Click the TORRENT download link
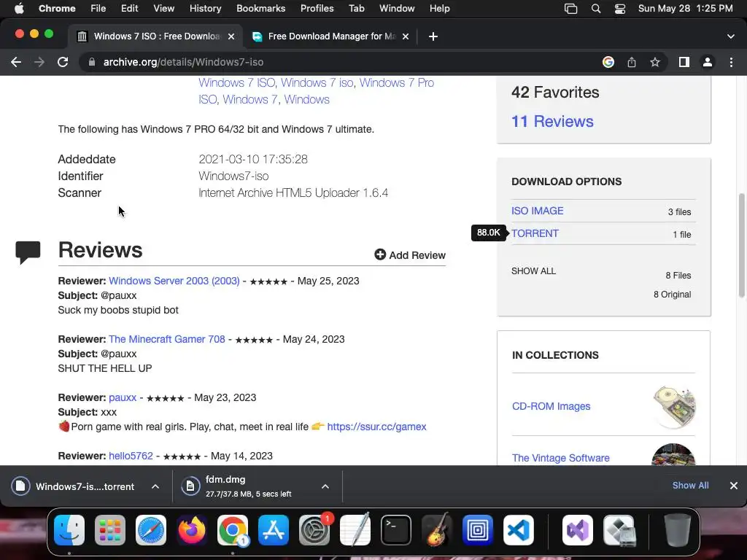The width and height of the screenshot is (747, 560). tap(535, 233)
